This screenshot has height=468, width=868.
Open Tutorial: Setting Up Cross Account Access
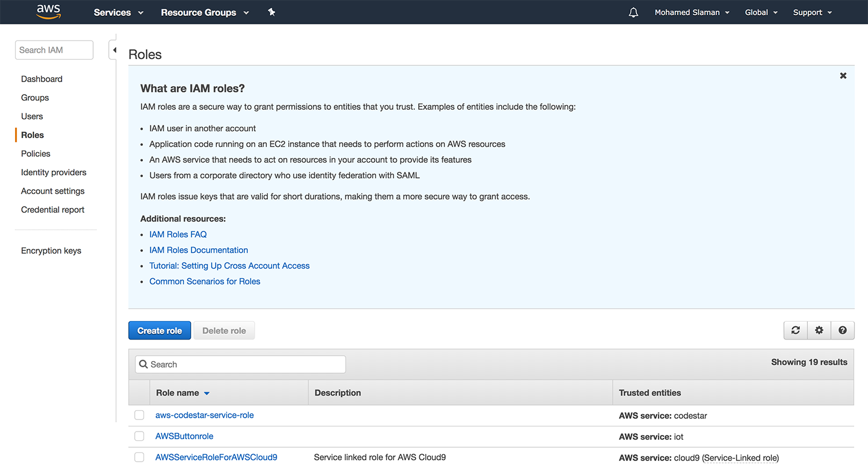tap(229, 266)
